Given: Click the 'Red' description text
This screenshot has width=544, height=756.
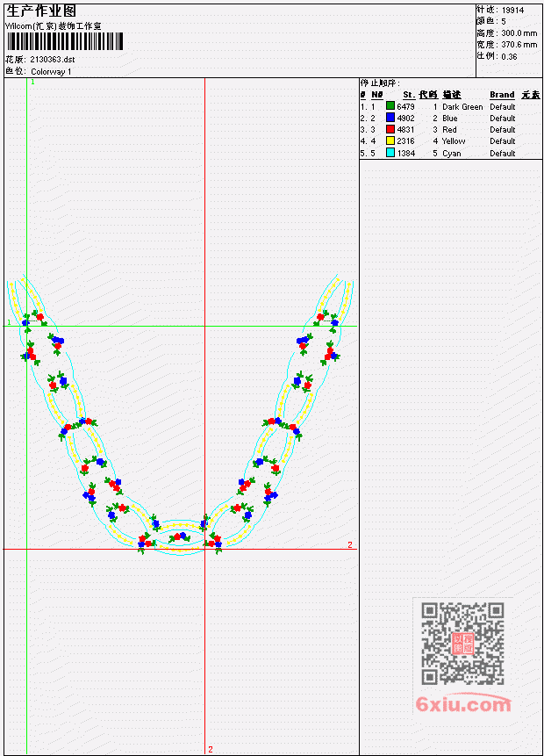Looking at the screenshot, I should 449,130.
